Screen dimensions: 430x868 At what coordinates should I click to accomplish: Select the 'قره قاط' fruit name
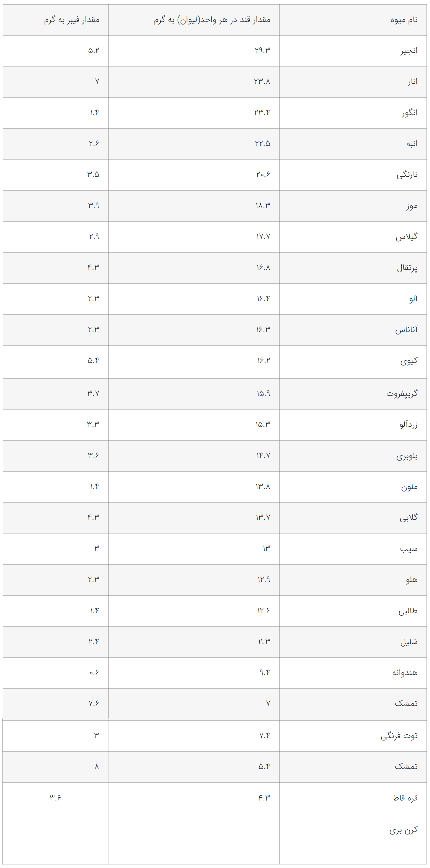click(x=405, y=798)
